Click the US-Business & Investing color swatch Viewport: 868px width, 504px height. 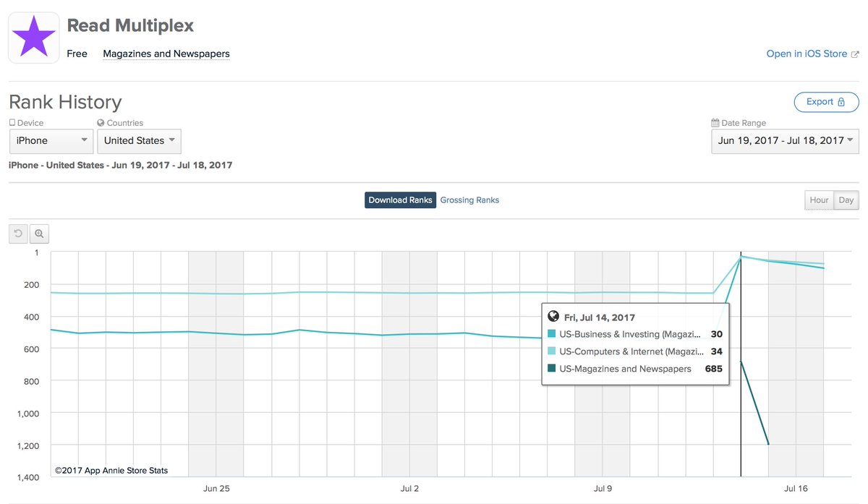point(553,334)
